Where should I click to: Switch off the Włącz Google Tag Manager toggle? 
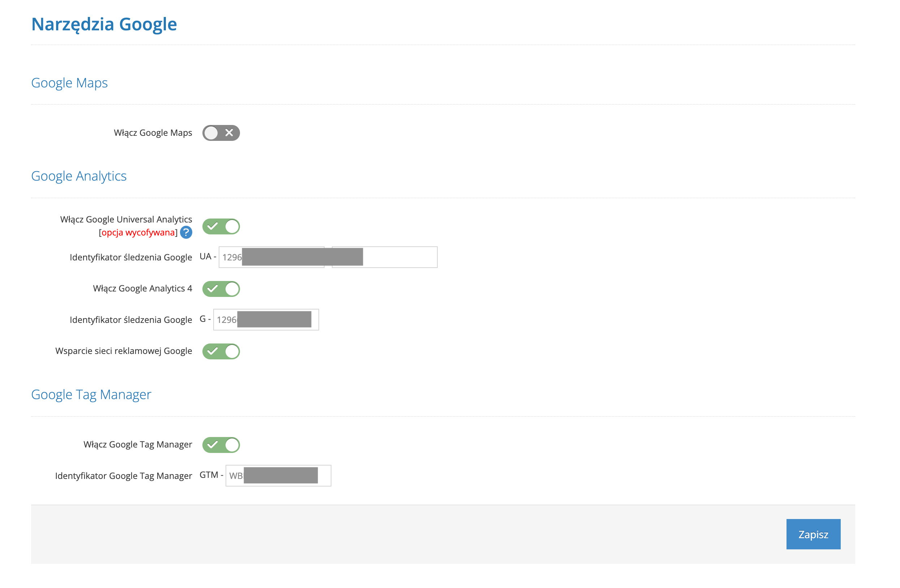click(x=221, y=445)
